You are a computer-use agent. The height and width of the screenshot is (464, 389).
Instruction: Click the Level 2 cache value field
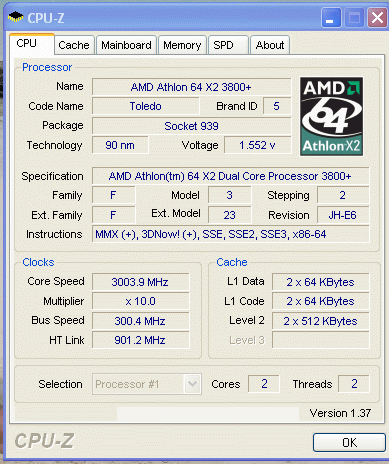click(x=320, y=321)
